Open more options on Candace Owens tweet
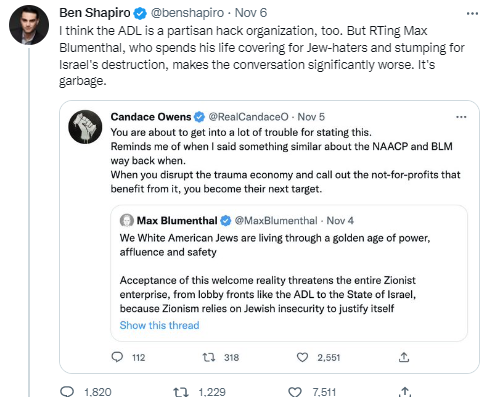This screenshot has width=487, height=397. click(461, 117)
